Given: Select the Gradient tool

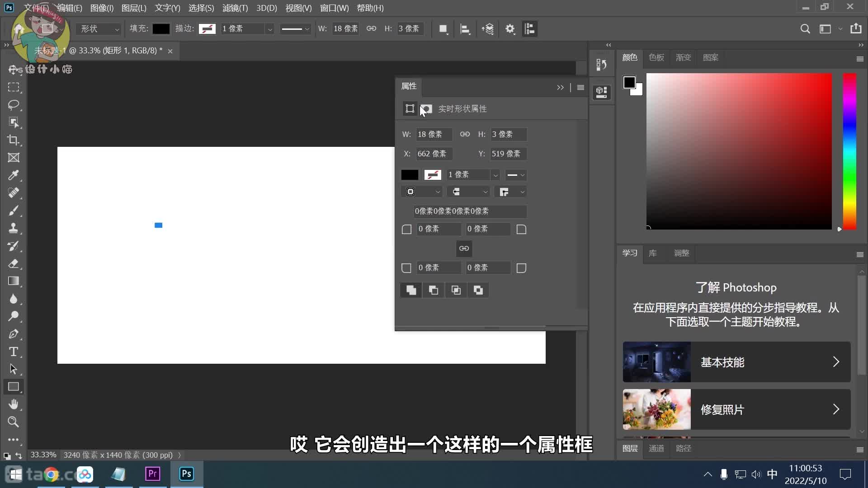Looking at the screenshot, I should click(x=14, y=281).
